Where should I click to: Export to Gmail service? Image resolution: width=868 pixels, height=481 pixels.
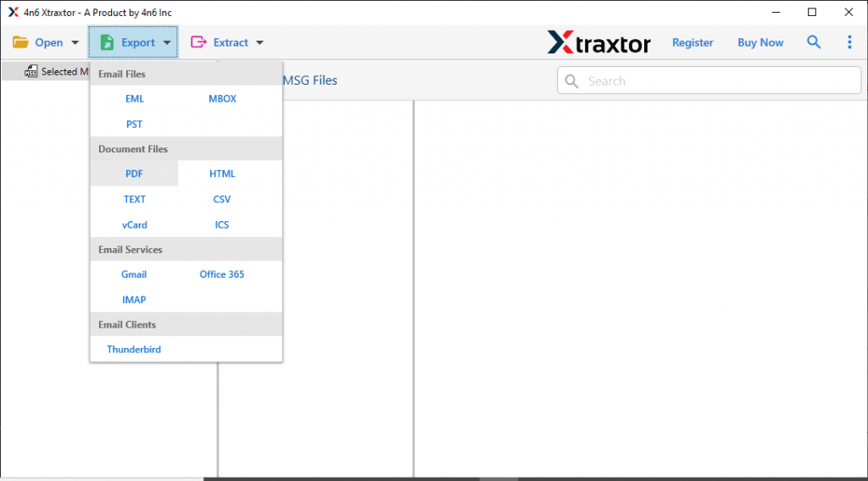point(134,274)
